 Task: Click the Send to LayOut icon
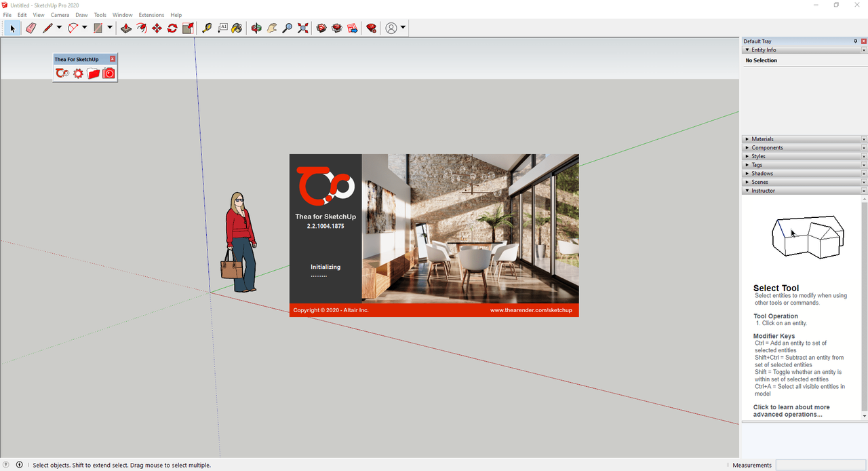click(x=353, y=28)
